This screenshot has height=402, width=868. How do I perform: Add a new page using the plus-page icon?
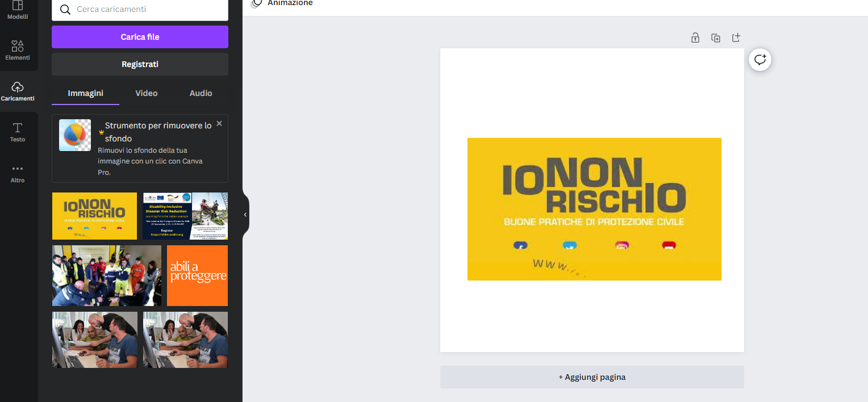736,38
